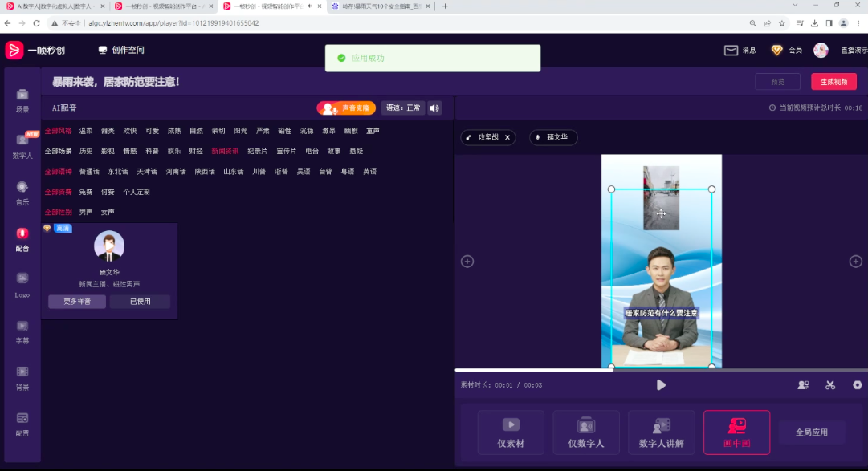Click the video progress bar
Screen dimensions: 868x471
point(661,370)
